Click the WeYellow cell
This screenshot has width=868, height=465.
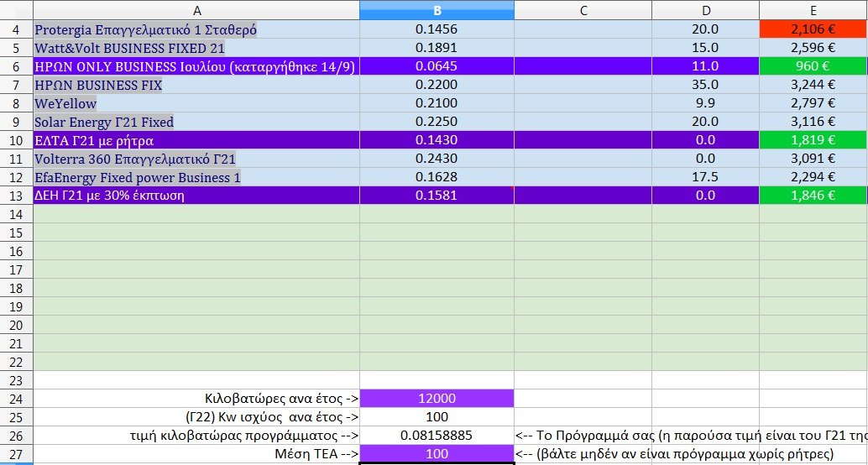196,103
